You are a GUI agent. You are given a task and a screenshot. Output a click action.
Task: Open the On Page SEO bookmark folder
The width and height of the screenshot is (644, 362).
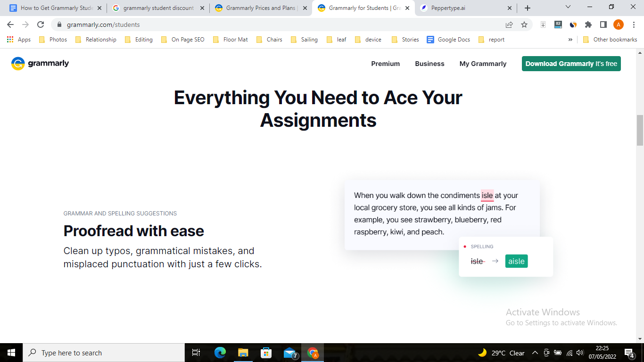pos(182,40)
